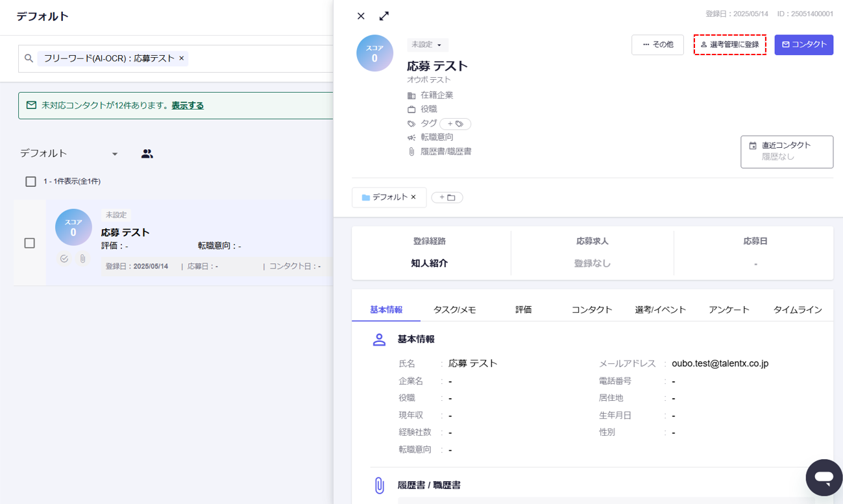This screenshot has height=504, width=843.
Task: Click the group members icon beside デフォルト
Action: (147, 154)
